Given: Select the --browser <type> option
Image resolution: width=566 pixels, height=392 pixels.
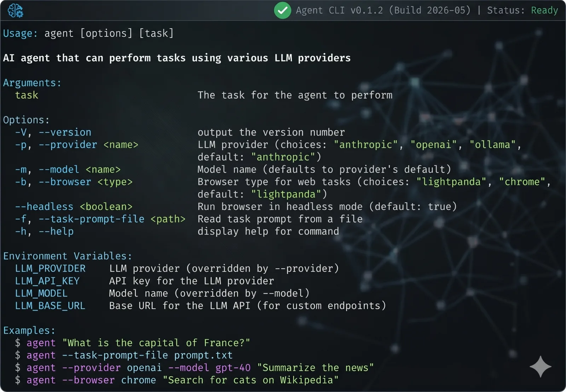Looking at the screenshot, I should 74,182.
